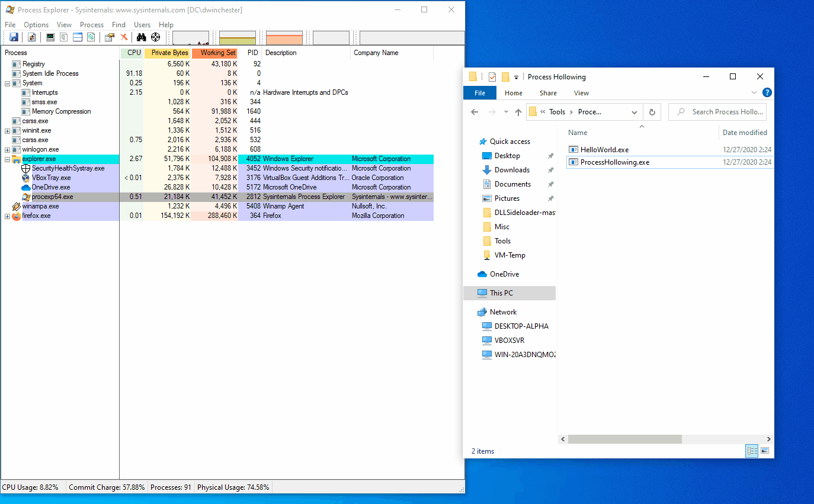Open the VM-Temp folder in navigation pane
This screenshot has height=504, width=814.
point(509,255)
